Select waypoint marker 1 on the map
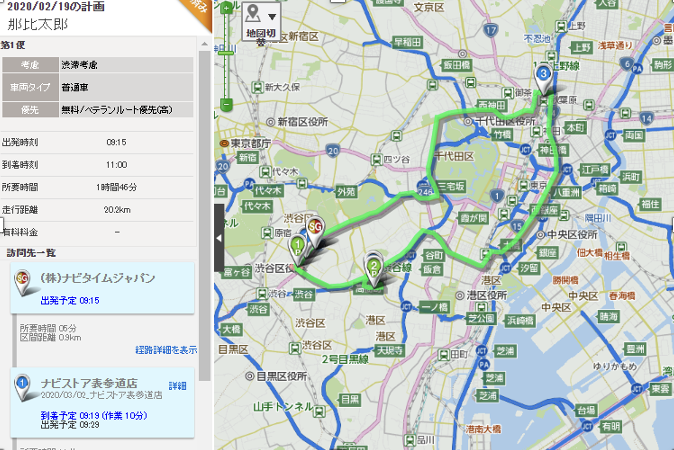This screenshot has height=450, width=674. pos(298,244)
